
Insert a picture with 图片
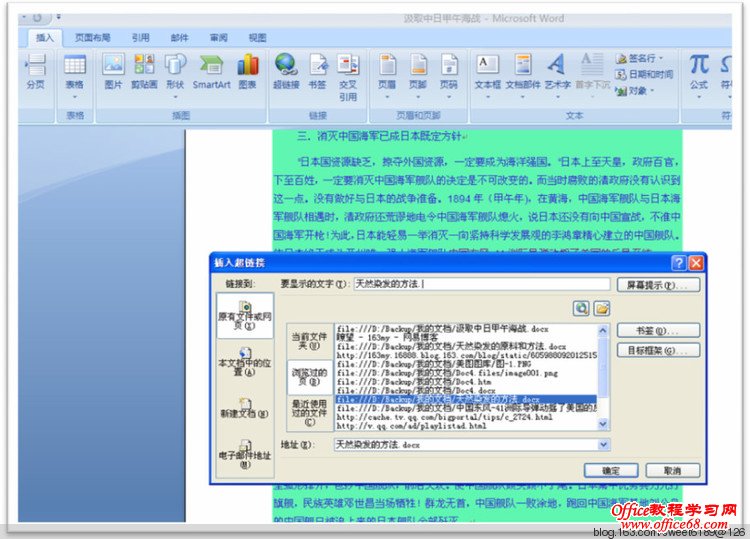[x=113, y=71]
